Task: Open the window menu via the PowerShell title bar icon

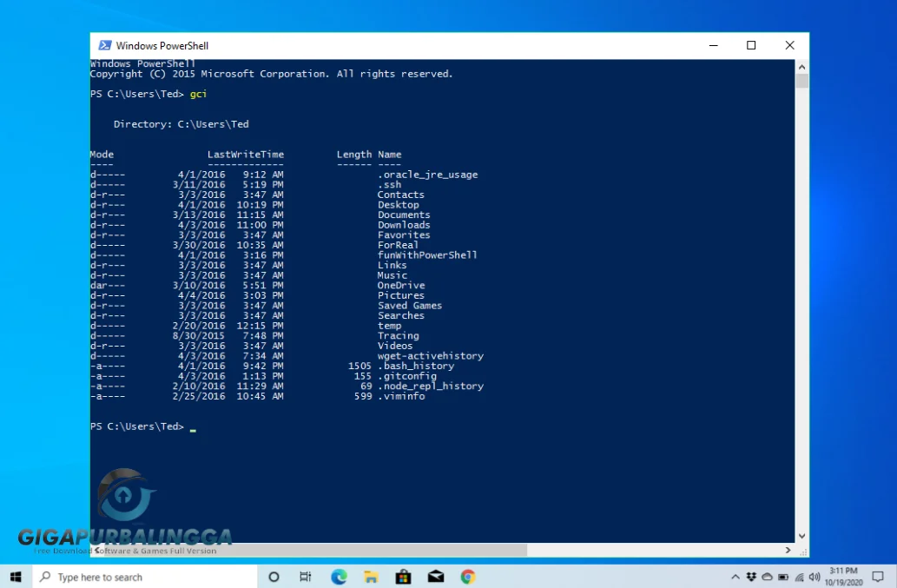Action: (x=105, y=45)
